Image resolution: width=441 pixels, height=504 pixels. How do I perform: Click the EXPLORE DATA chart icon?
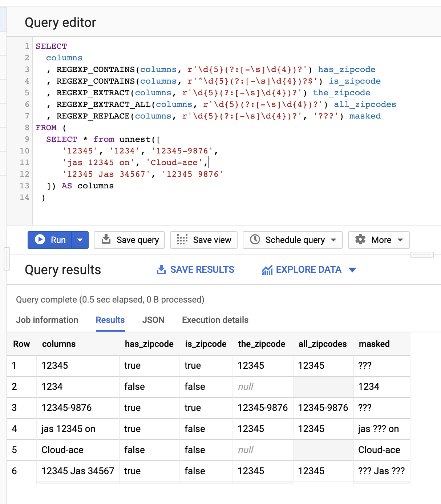pos(268,269)
